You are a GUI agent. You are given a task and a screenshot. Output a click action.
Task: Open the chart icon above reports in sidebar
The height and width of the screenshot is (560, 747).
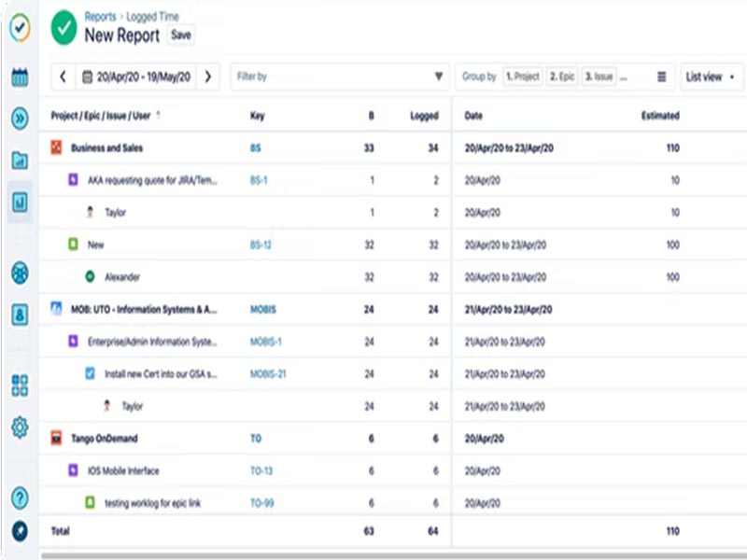[21, 161]
